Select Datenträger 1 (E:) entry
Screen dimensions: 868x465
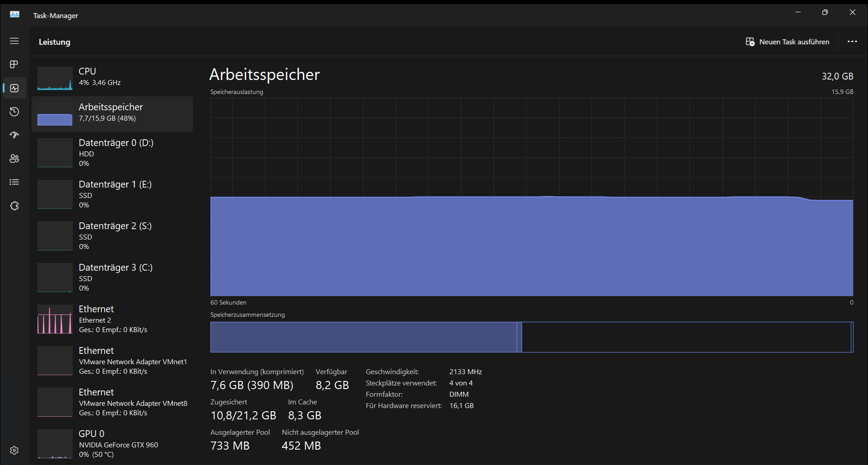[112, 194]
